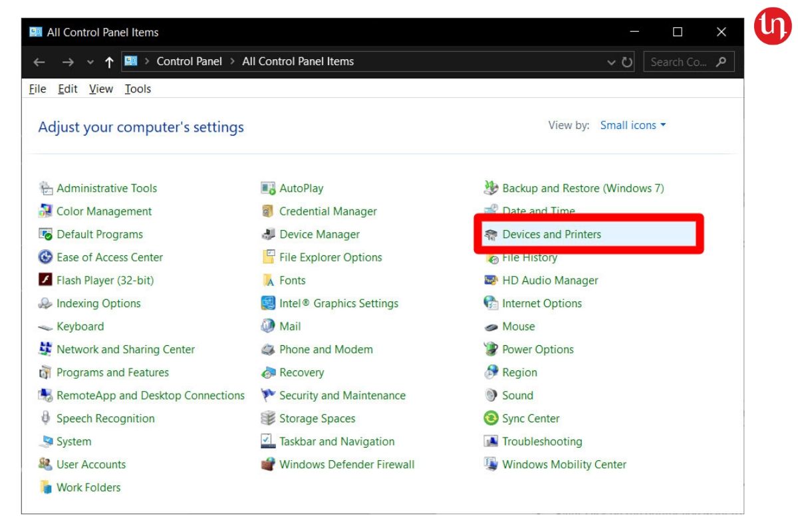Click the User Accounts icon
Image resolution: width=798 pixels, height=532 pixels.
[x=46, y=464]
